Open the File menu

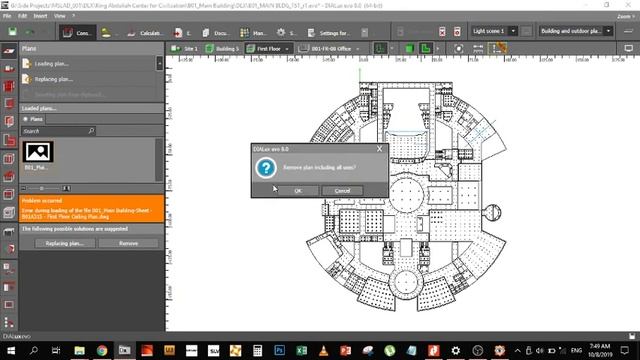tap(7, 16)
